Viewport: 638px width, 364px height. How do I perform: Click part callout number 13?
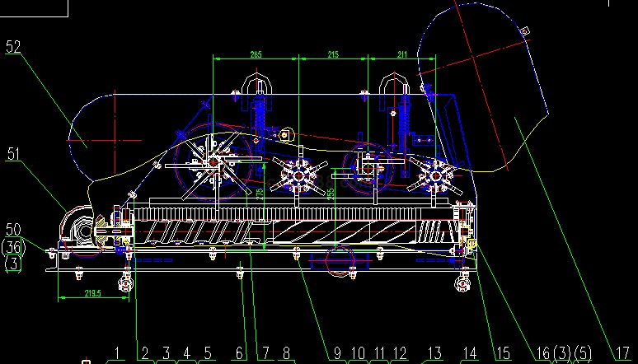[x=434, y=353]
